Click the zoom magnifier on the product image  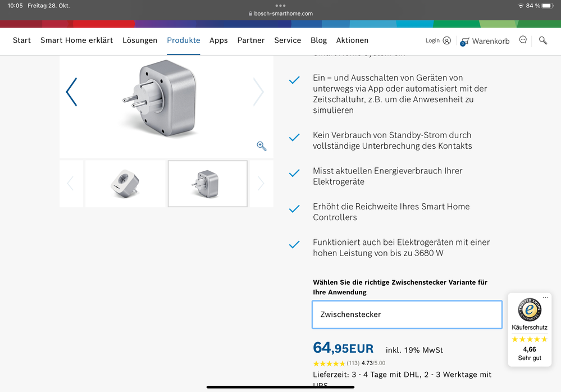(x=261, y=146)
